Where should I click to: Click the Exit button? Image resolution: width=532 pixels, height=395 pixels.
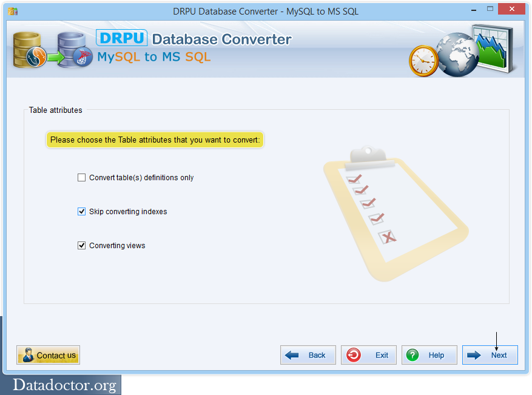coord(369,355)
